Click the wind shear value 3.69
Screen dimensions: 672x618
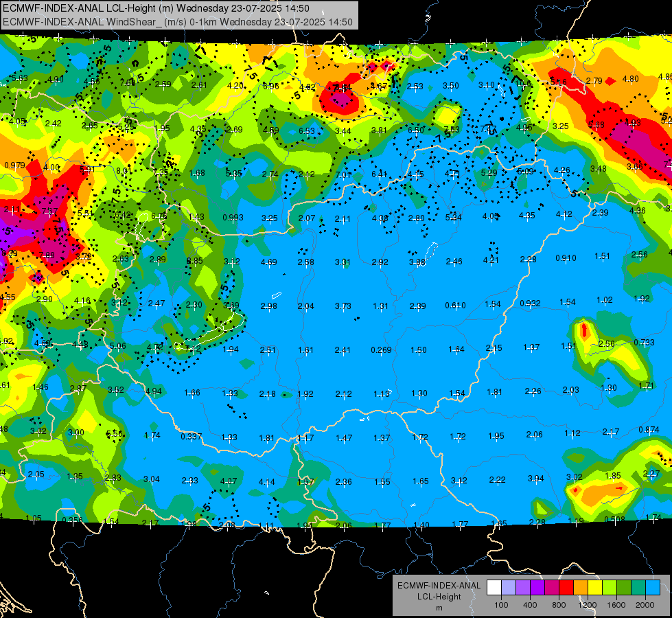click(x=231, y=306)
